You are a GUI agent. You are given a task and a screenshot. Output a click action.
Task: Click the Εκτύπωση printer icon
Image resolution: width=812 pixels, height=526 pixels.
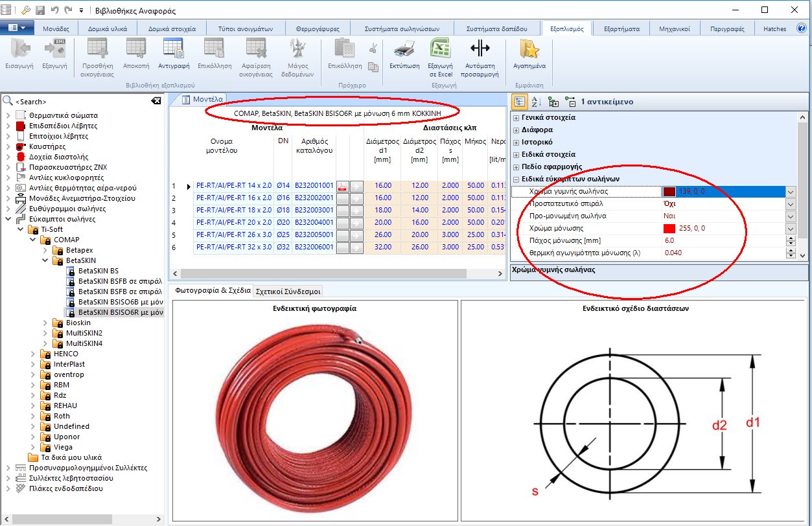coord(404,50)
